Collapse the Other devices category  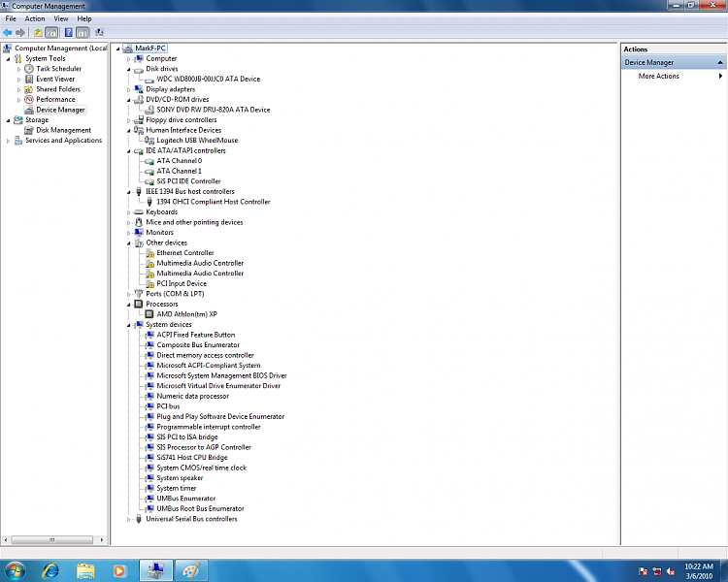(128, 243)
